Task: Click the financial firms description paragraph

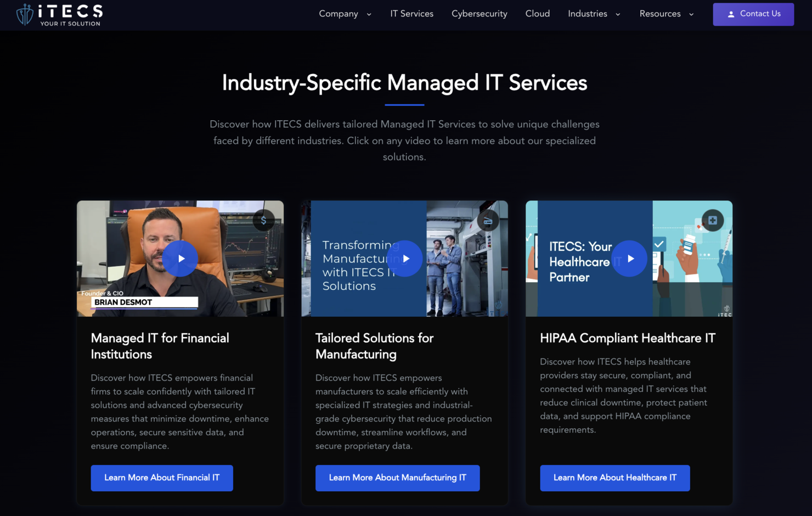Action: 180,412
